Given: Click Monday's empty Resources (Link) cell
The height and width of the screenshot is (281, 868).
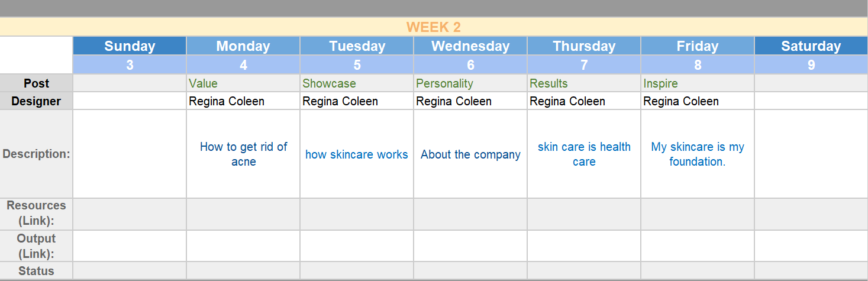Looking at the screenshot, I should 243,214.
